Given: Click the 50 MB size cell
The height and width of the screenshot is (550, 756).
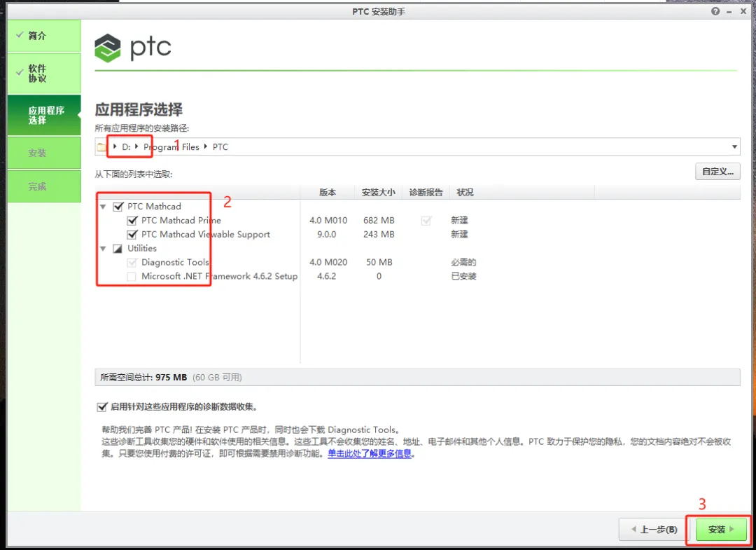Looking at the screenshot, I should click(x=379, y=263).
